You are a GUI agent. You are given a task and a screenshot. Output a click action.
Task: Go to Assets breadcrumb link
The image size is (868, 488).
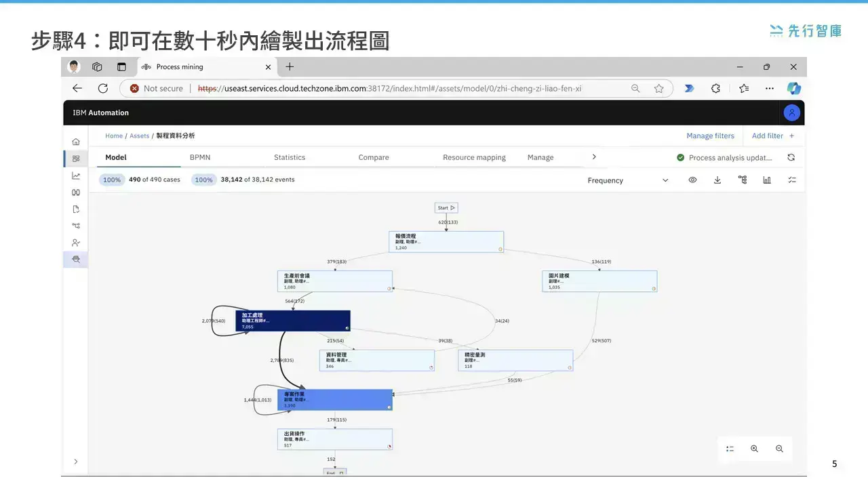click(139, 136)
